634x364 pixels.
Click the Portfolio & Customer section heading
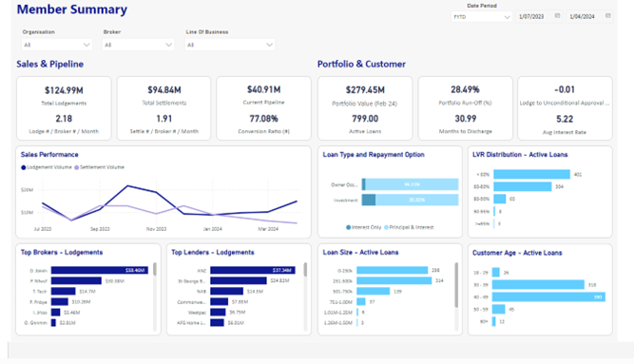[361, 64]
